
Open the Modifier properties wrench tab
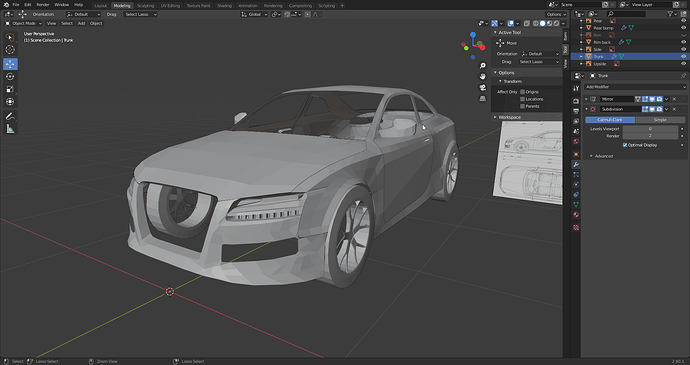[x=576, y=164]
